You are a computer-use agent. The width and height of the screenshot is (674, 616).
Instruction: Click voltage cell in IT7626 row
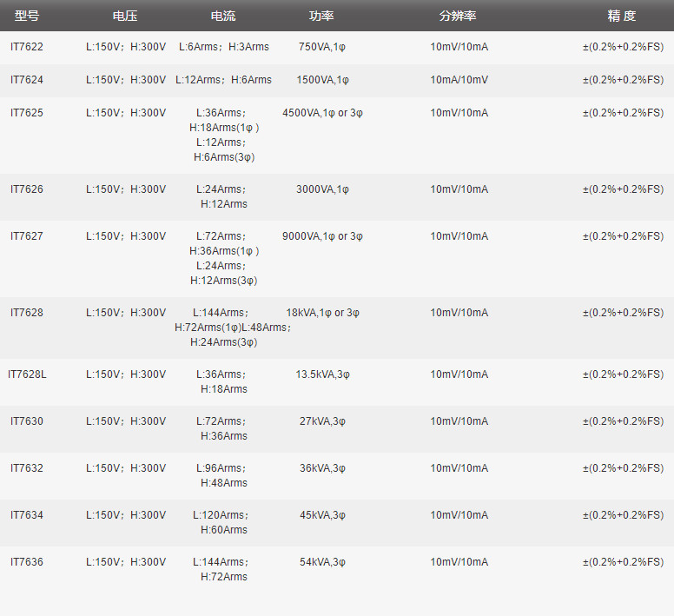pyautogui.click(x=126, y=189)
